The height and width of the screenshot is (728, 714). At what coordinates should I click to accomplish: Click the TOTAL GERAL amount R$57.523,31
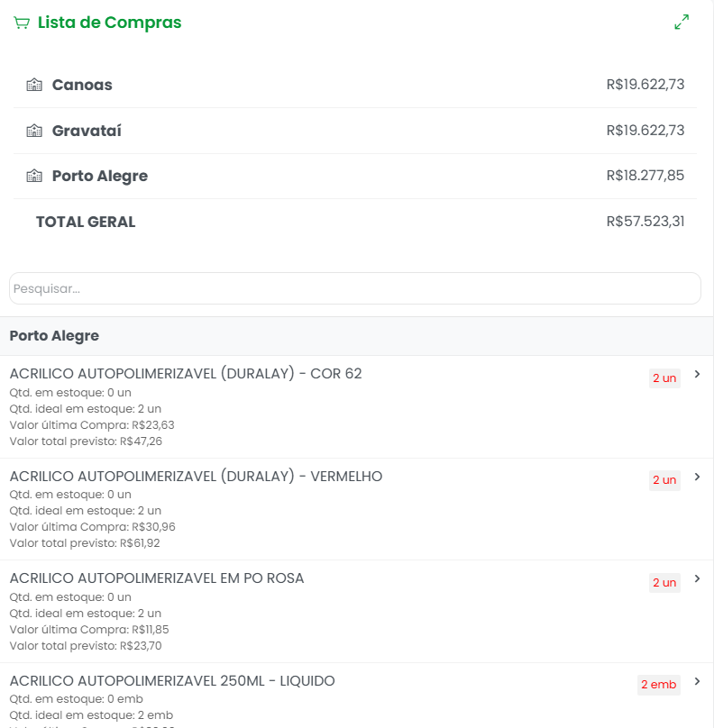pyautogui.click(x=645, y=222)
